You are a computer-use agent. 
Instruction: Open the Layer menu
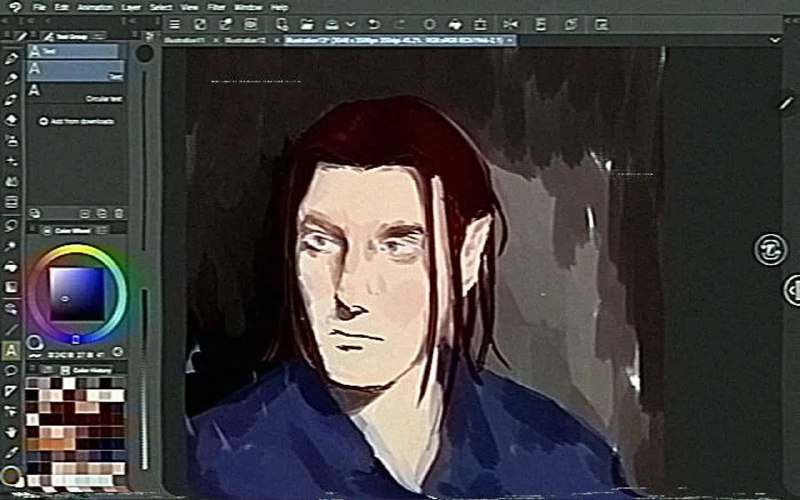131,7
